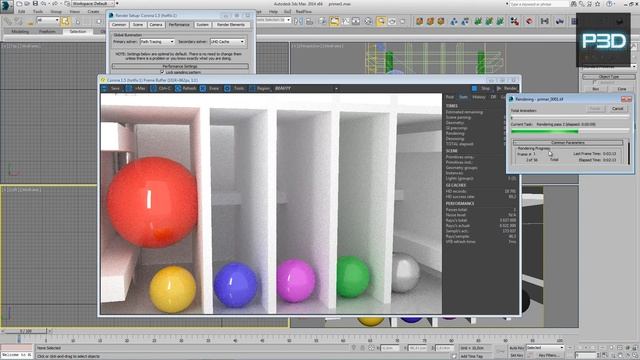Click the Box button in Object Type

596,89
